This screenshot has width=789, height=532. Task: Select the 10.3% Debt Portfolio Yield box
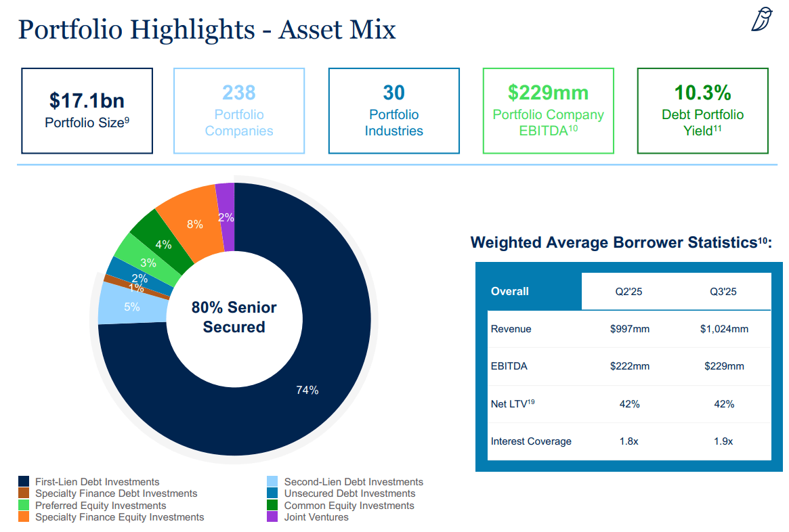702,110
